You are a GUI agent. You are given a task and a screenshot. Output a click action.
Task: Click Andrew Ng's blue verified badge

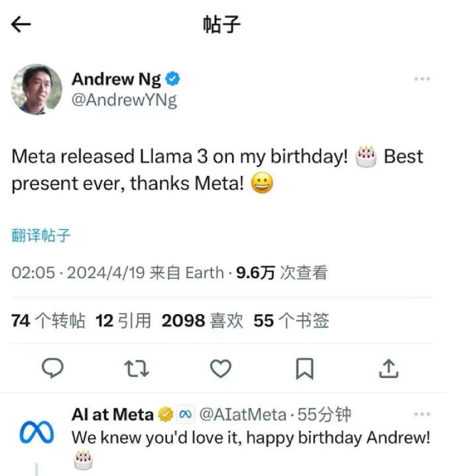(172, 79)
